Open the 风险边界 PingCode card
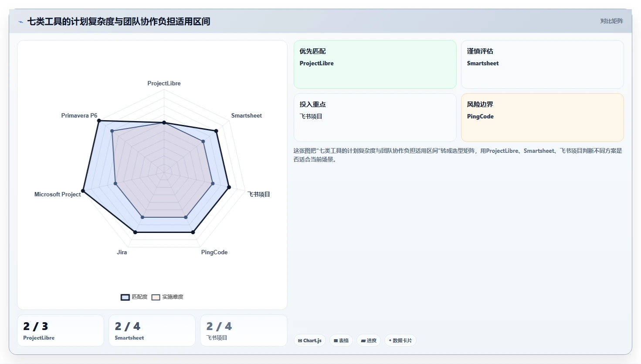 [543, 118]
